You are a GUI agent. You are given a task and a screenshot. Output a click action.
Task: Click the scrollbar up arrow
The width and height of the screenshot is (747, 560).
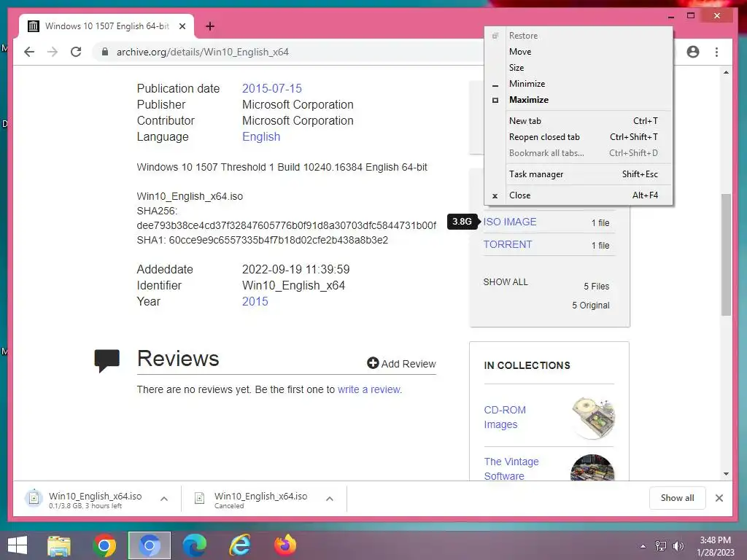726,72
